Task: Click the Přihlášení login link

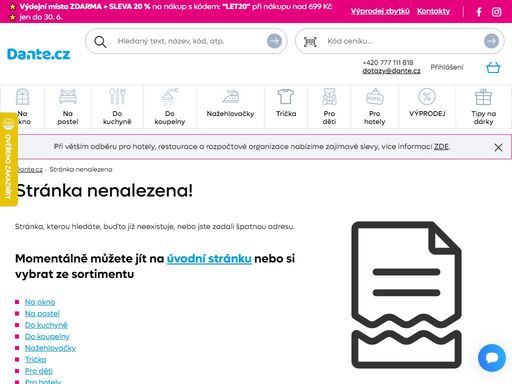Action: [447, 67]
